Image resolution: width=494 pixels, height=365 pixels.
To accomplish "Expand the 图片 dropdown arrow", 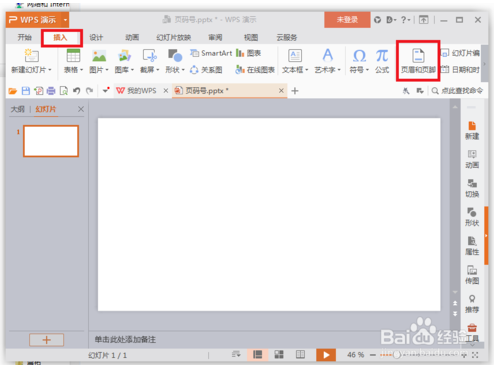I will tap(107, 70).
